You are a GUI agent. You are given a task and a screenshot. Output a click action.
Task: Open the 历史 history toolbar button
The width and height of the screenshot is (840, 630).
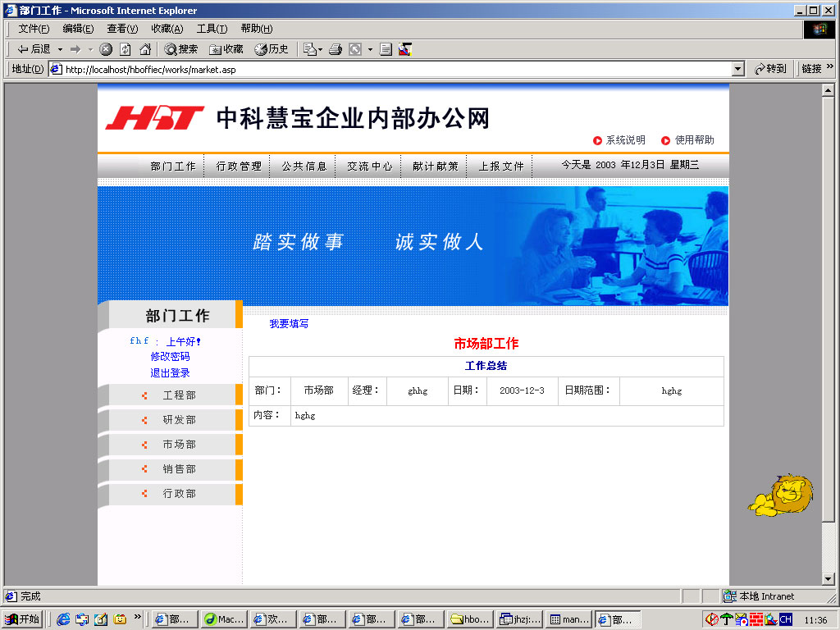point(272,49)
